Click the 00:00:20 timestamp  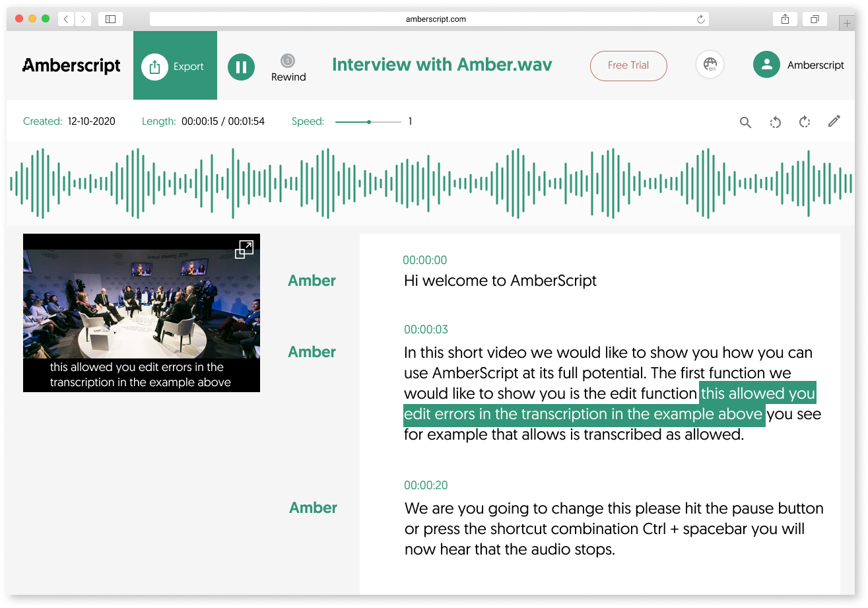425,485
